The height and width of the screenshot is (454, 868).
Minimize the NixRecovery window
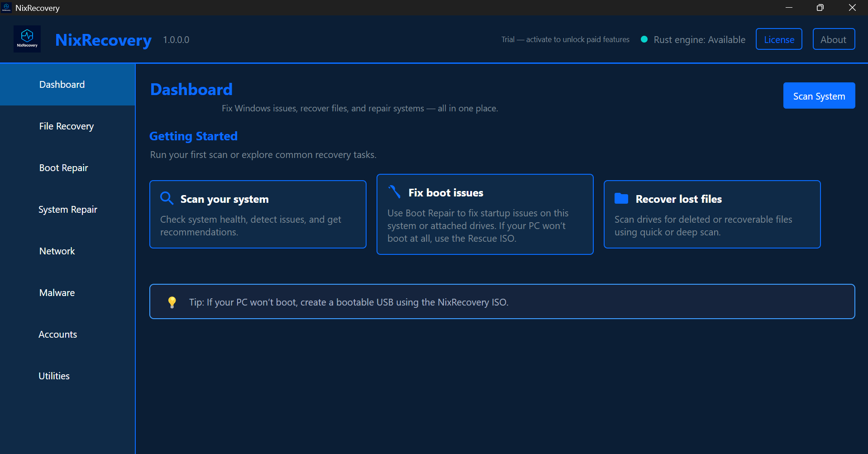789,8
